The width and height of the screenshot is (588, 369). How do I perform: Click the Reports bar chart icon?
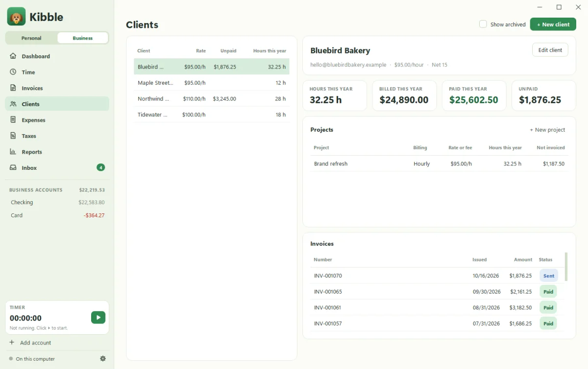point(13,152)
